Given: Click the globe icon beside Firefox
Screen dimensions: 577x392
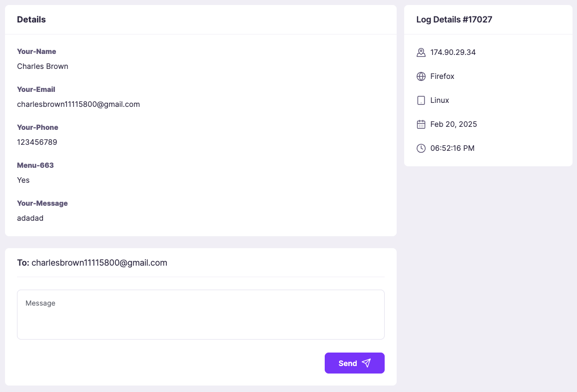Looking at the screenshot, I should click(x=421, y=76).
